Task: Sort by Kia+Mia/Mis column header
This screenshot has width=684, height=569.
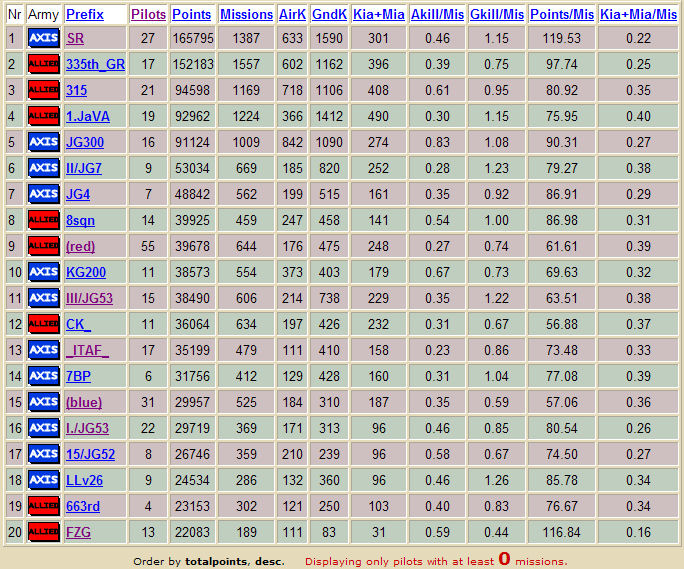Action: pyautogui.click(x=638, y=15)
